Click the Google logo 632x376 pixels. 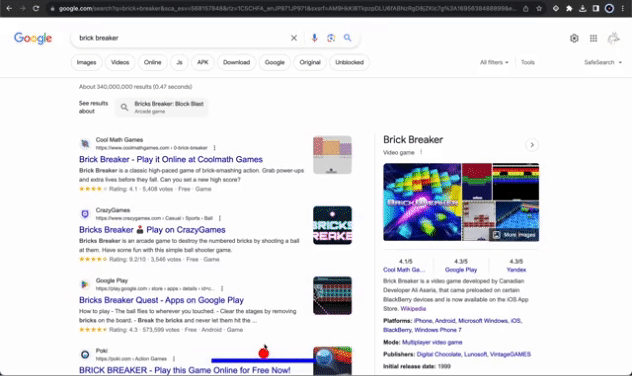pyautogui.click(x=33, y=38)
